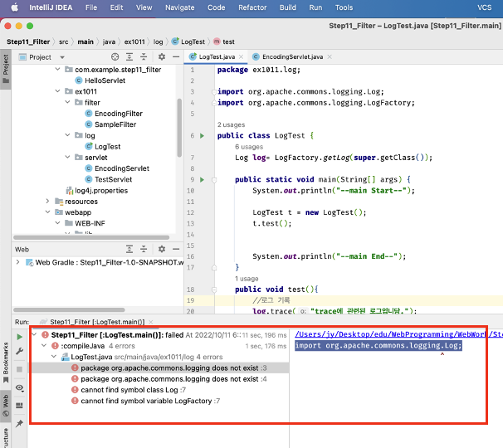Image resolution: width=503 pixels, height=448 pixels.
Task: Select error 'cannot find symbol class Log'
Action: [129, 390]
